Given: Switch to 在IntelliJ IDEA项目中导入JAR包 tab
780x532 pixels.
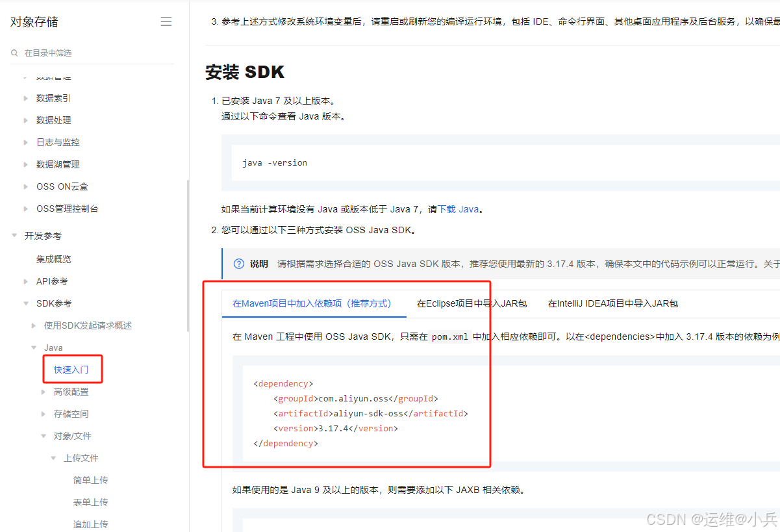Looking at the screenshot, I should tap(613, 303).
